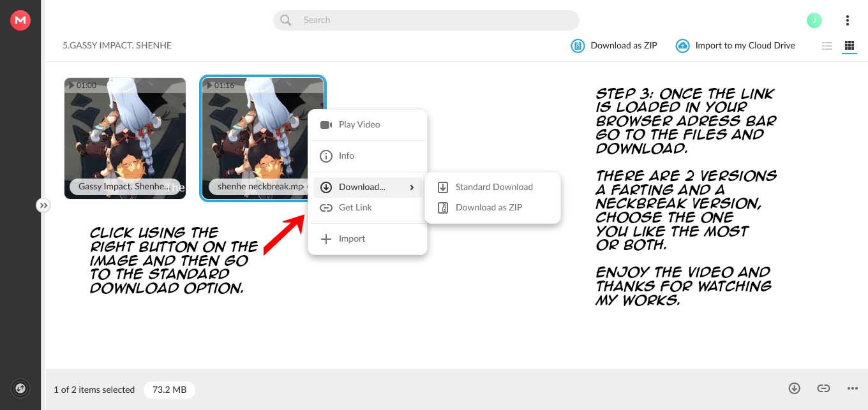Viewport: 868px width, 410px height.
Task: Click Import to my Cloud Drive
Action: [735, 45]
